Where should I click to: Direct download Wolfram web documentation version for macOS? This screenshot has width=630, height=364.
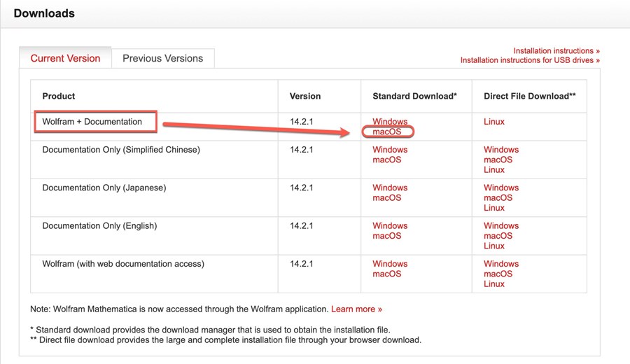[498, 274]
